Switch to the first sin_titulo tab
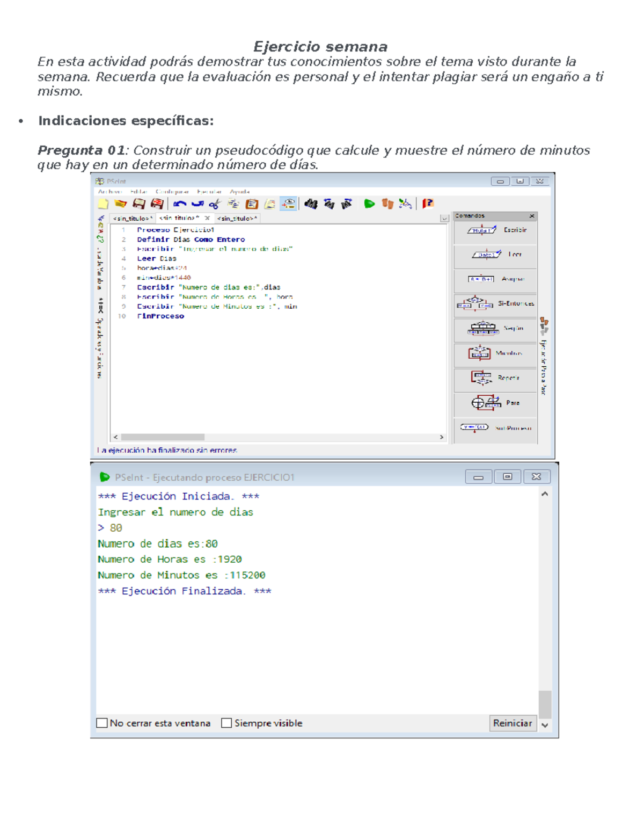The height and width of the screenshot is (834, 644). tap(132, 219)
